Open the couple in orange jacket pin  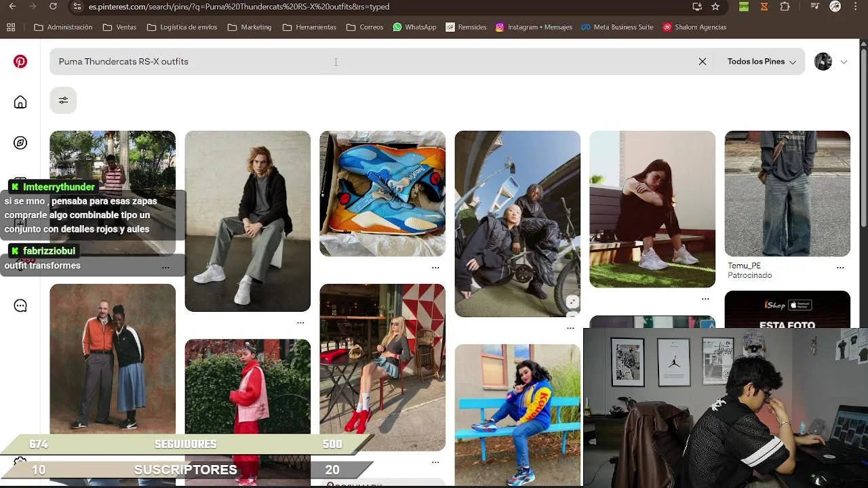coord(113,359)
